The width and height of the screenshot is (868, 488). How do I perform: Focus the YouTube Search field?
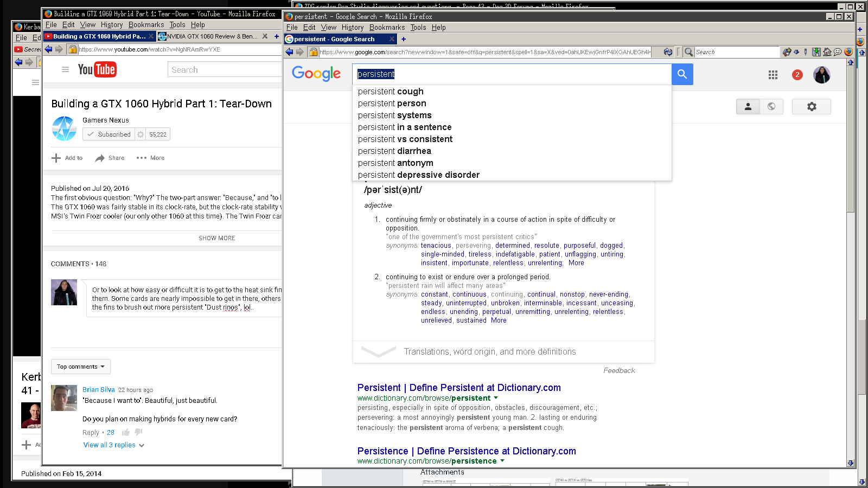225,69
